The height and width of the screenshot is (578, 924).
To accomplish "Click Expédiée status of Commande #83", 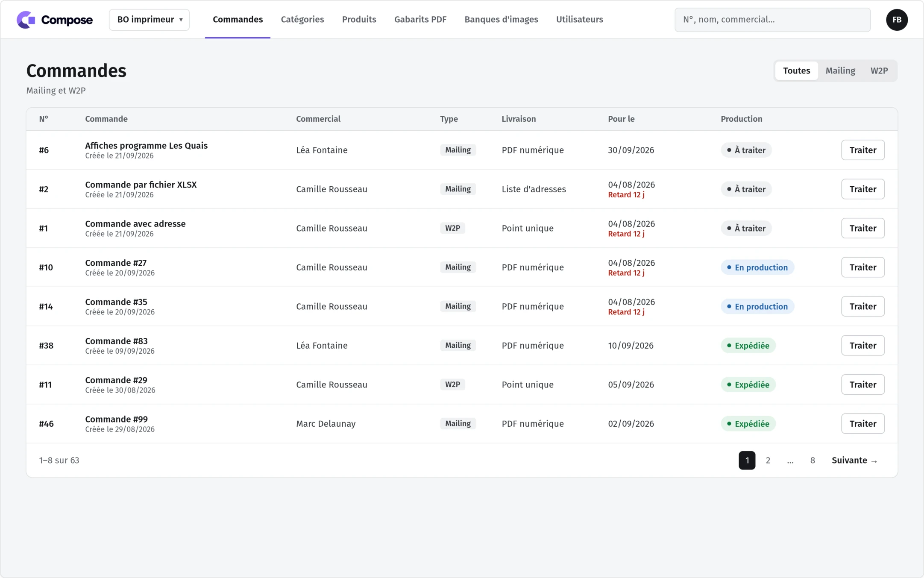I will tap(748, 346).
